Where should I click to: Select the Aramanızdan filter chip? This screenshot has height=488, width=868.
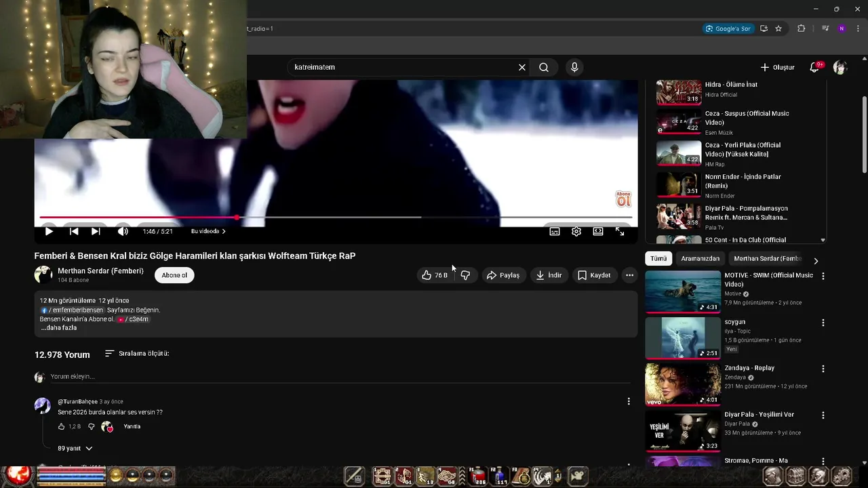(701, 258)
